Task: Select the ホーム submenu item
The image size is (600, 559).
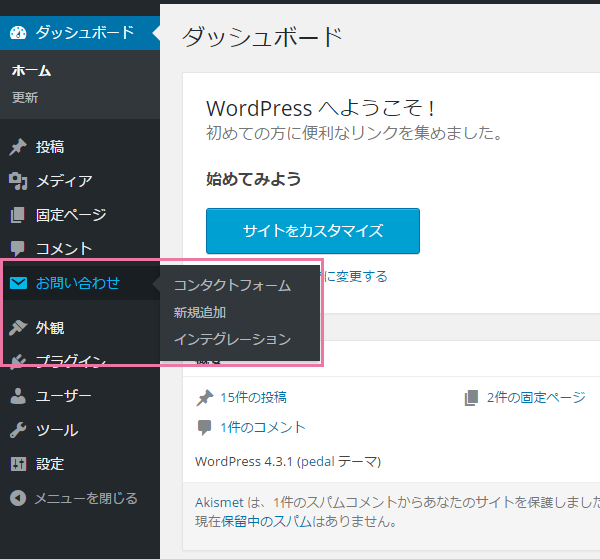Action: coord(31,71)
